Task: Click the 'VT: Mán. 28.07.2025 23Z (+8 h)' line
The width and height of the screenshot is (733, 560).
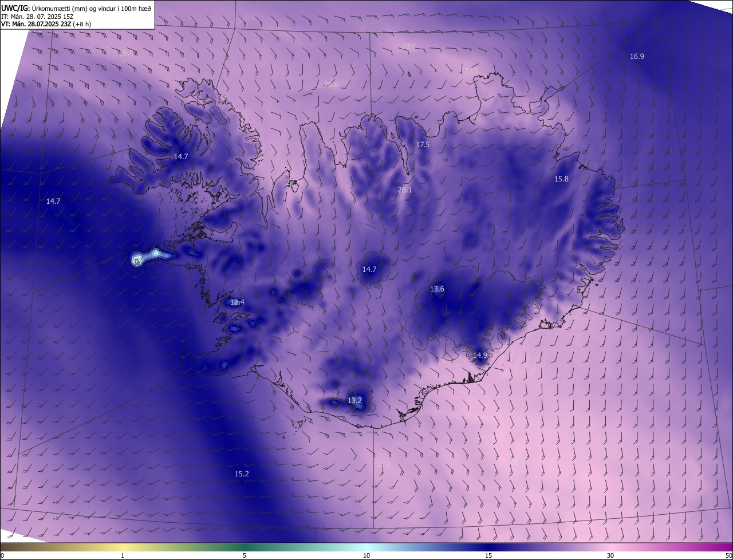Action: 46,24
